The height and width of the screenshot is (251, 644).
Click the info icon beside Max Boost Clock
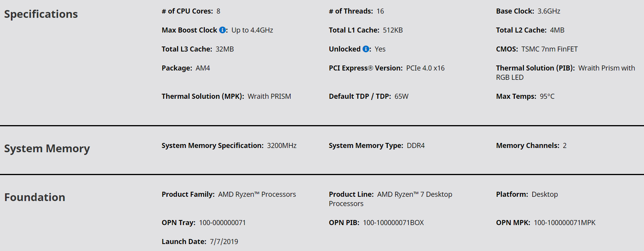[x=222, y=30]
